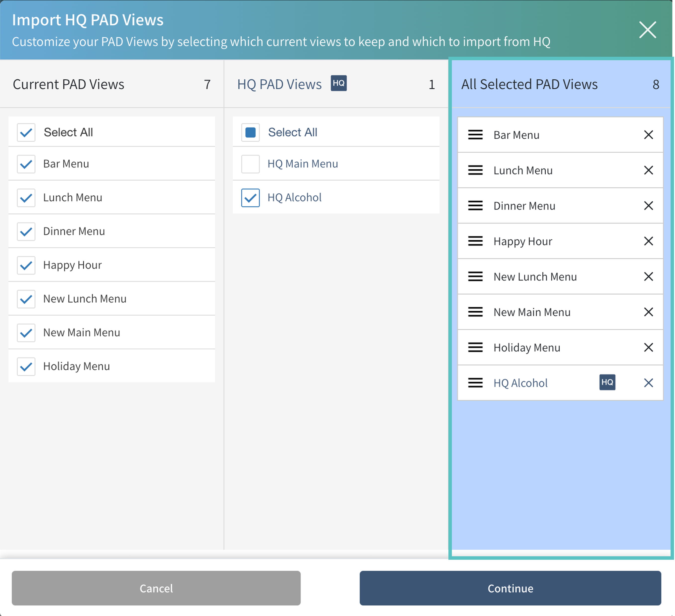Click the HQ badge on HQ Alcohol row

pyautogui.click(x=607, y=382)
